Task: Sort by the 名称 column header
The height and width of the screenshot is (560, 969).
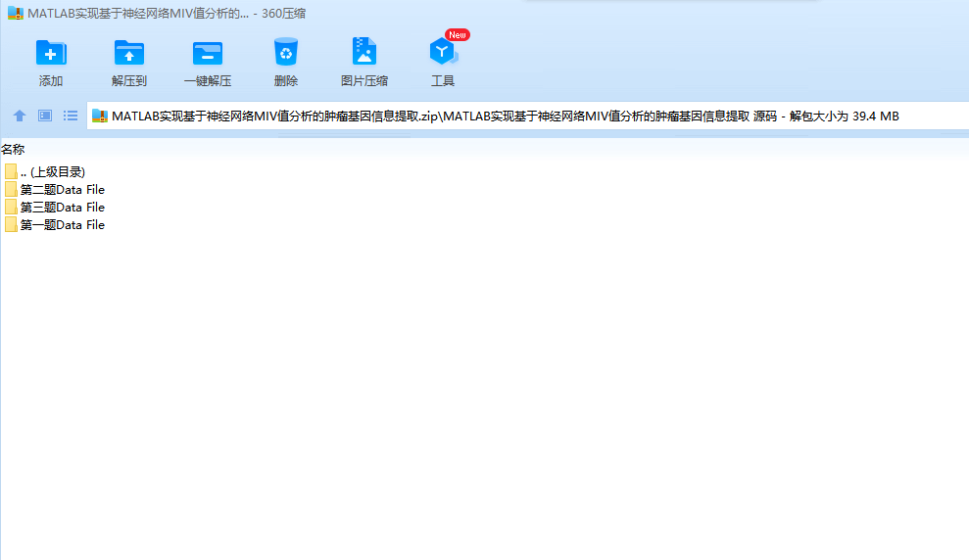Action: [13, 150]
